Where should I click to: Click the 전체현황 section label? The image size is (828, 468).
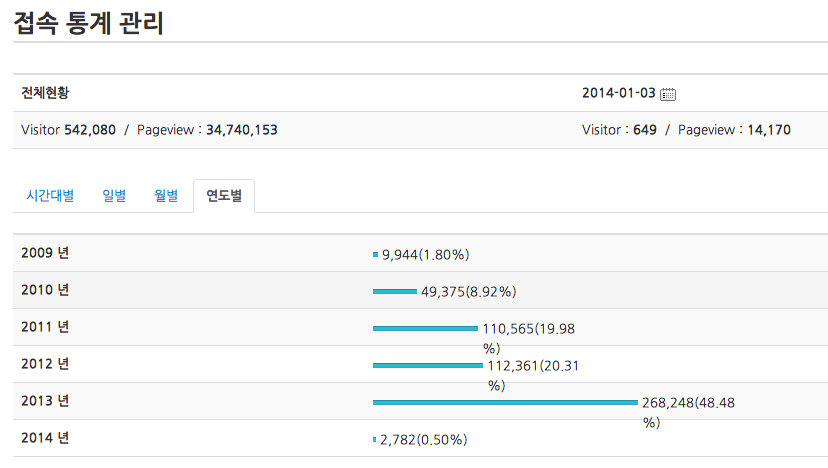click(45, 93)
